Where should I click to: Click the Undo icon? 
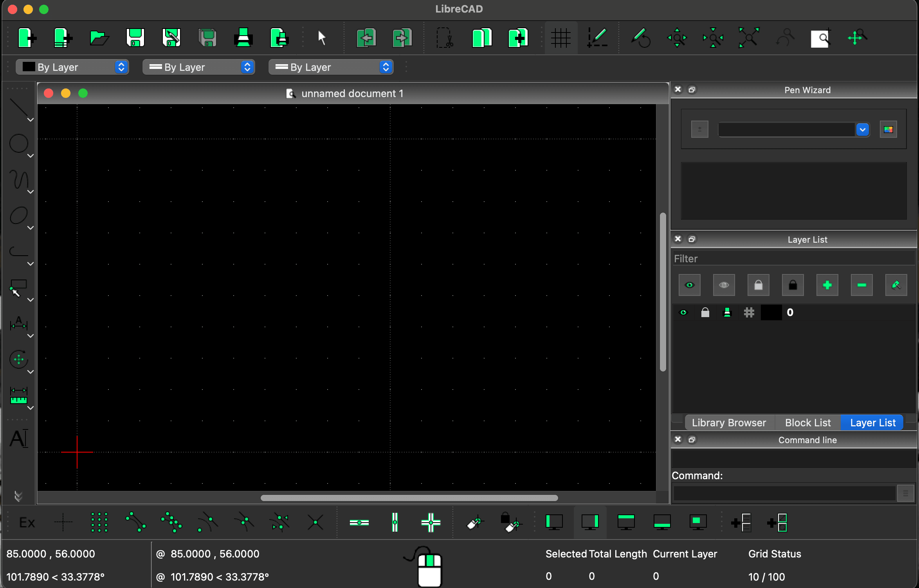pos(366,38)
